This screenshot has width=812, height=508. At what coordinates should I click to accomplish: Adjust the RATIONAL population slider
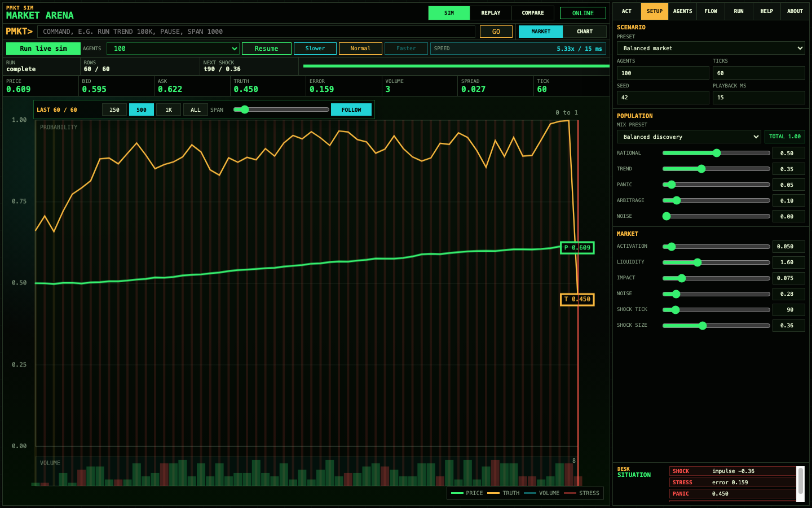click(x=716, y=153)
